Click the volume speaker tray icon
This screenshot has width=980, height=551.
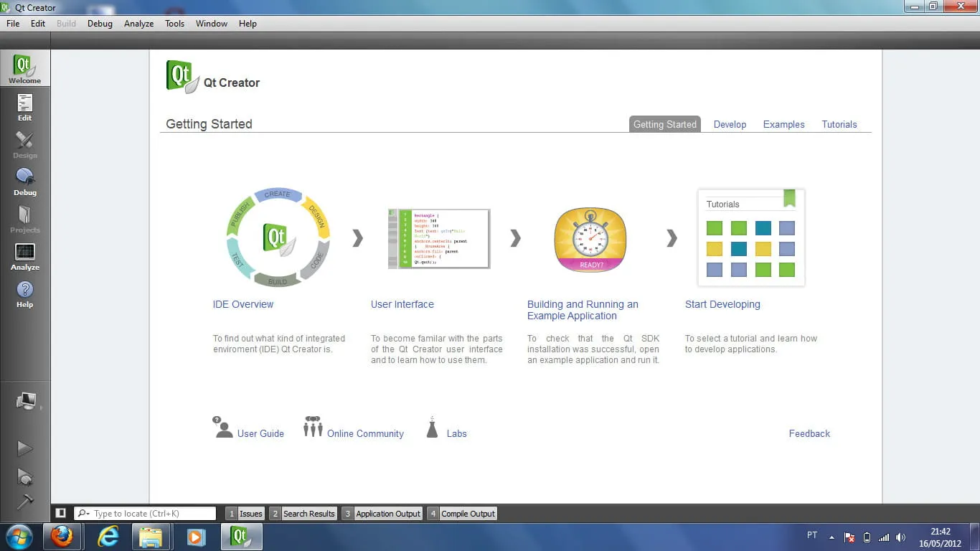tap(901, 537)
